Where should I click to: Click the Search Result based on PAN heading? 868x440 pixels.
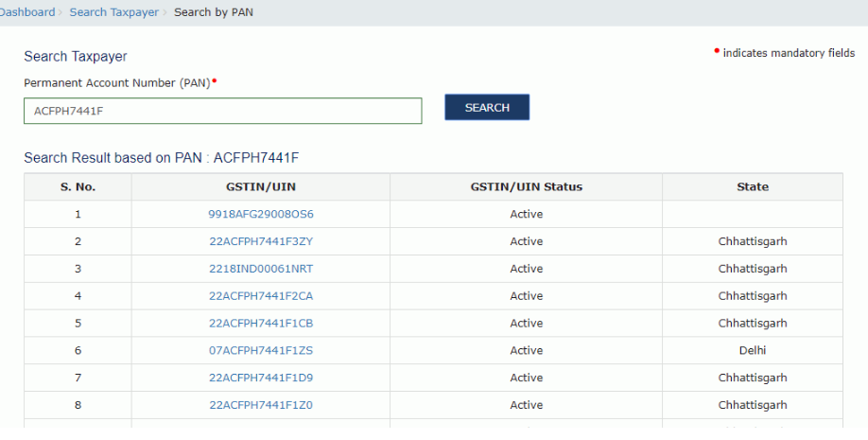click(x=162, y=158)
